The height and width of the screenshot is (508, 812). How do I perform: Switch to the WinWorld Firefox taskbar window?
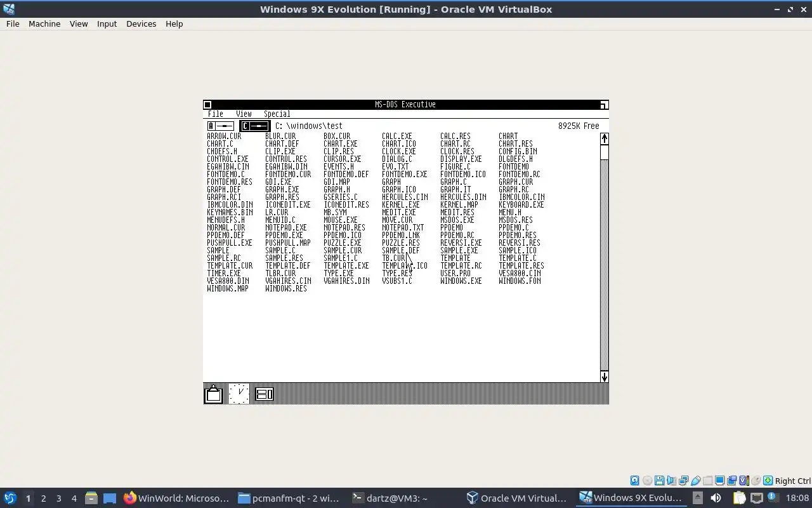pyautogui.click(x=176, y=498)
